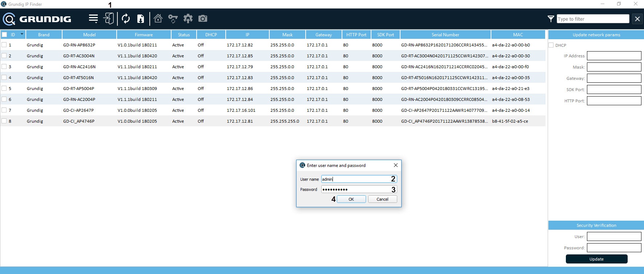Screen dimensions: 644x274
Task: Enable the DHCP checkbox in network params
Action: [551, 45]
